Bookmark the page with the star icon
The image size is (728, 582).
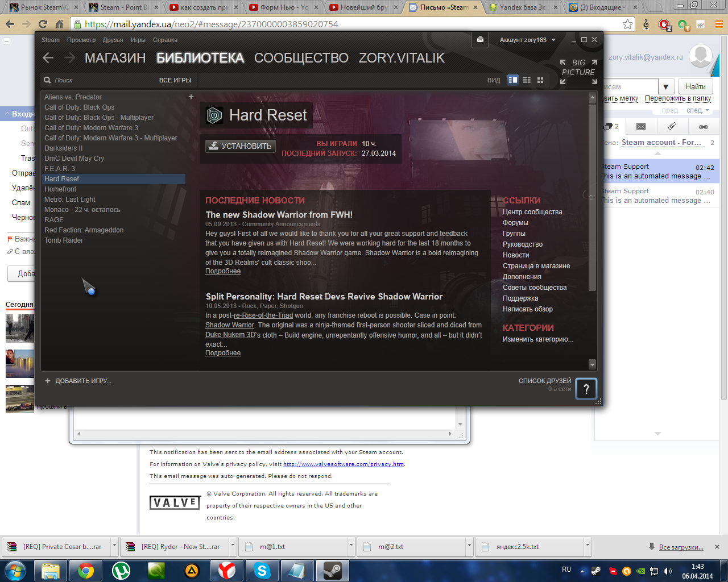[x=627, y=24]
